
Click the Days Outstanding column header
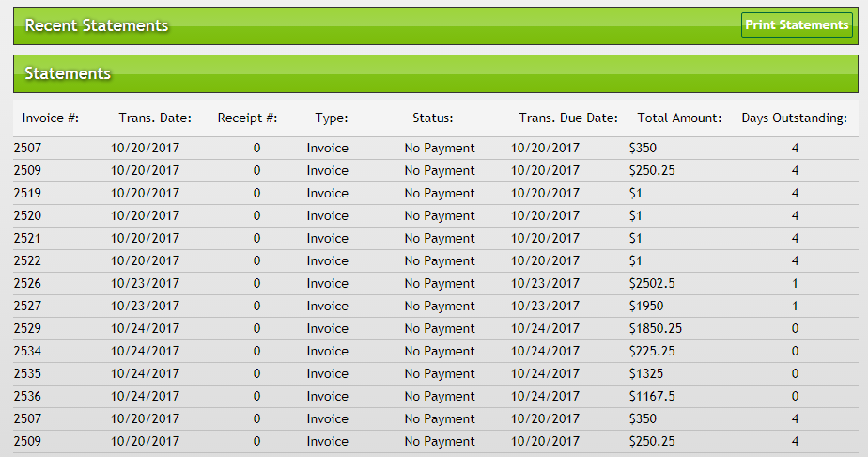[794, 118]
